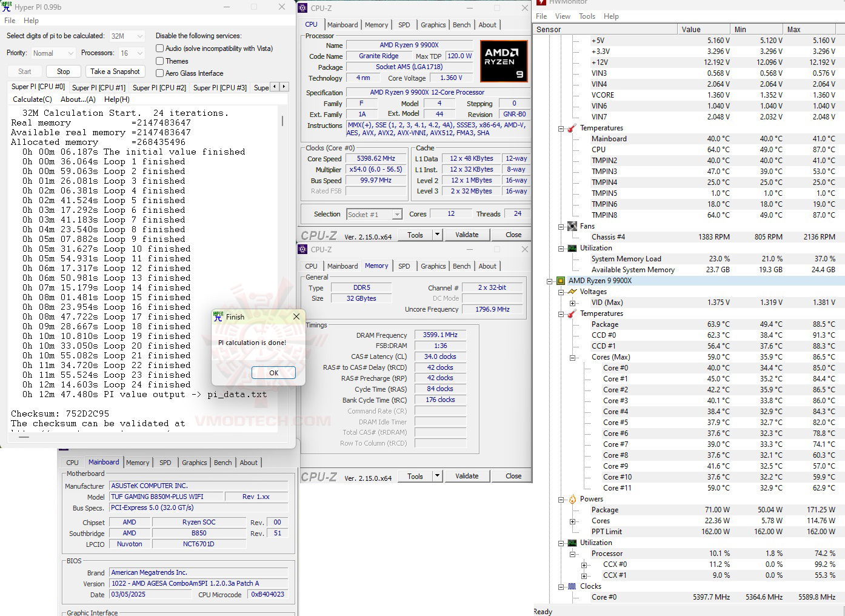
Task: Click the chip icon beside AMD Ryzen 9 9900X in HWMonitor
Action: click(x=561, y=281)
